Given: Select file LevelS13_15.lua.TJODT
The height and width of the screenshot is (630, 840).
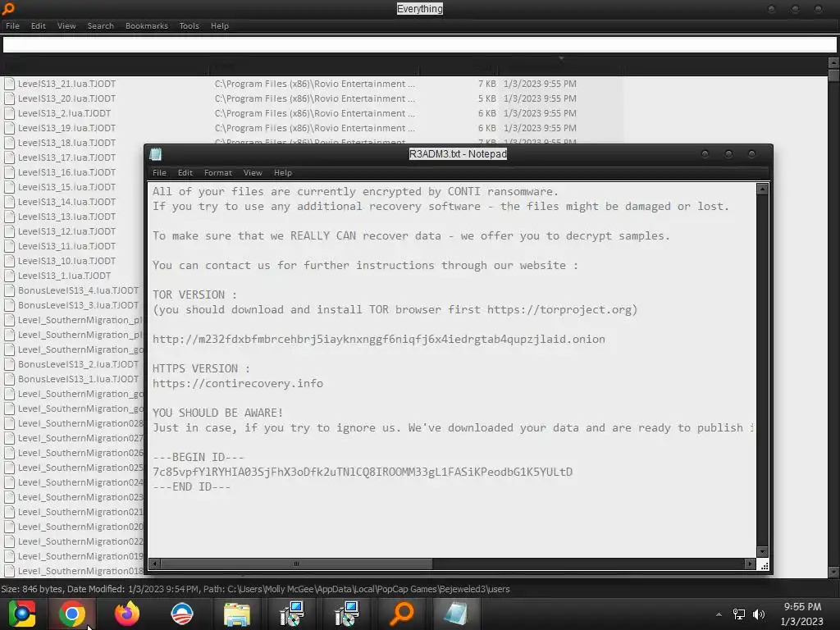Looking at the screenshot, I should pos(66,187).
